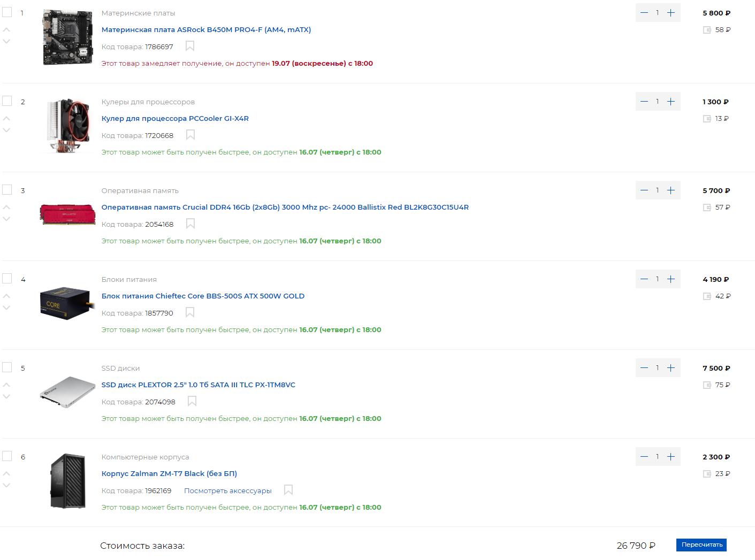Image resolution: width=755 pixels, height=560 pixels.
Task: Click the bonus wallet icon next to 75 ₽
Action: coord(707,385)
